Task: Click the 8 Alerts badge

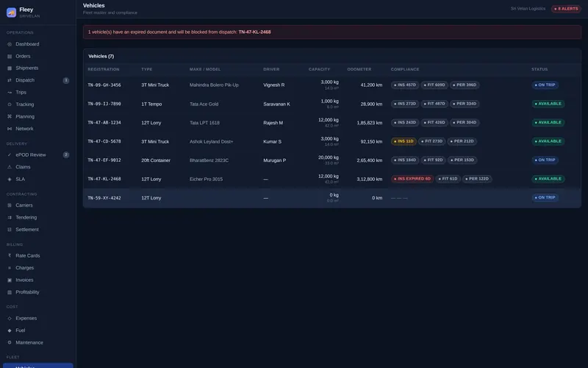Action: (566, 9)
